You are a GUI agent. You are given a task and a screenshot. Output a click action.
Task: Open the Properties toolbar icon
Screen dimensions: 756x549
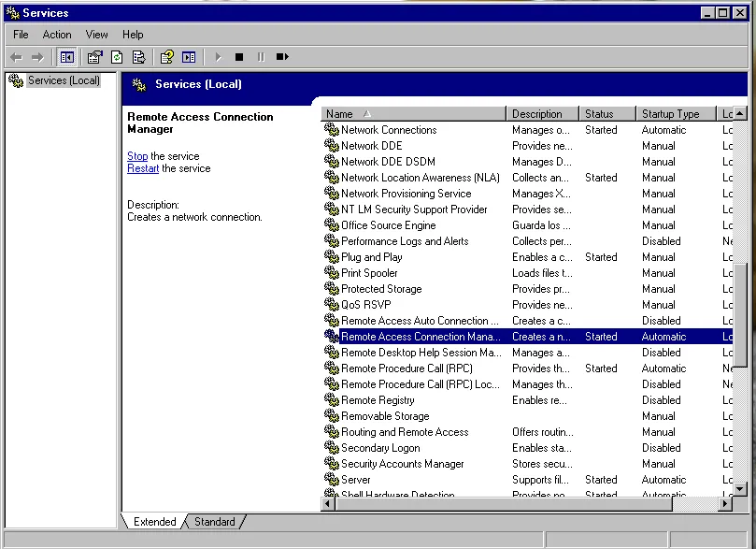pos(94,57)
